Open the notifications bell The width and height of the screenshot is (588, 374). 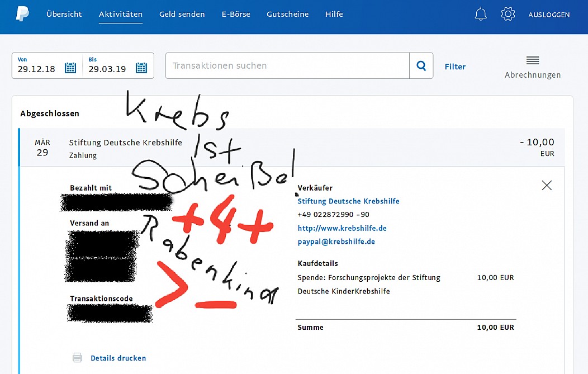[480, 14]
